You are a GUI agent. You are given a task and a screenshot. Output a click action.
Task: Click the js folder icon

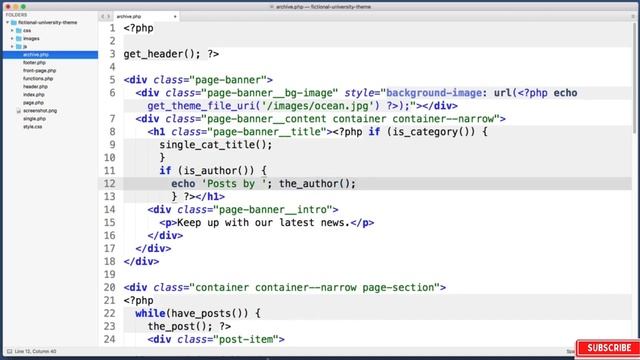19,47
